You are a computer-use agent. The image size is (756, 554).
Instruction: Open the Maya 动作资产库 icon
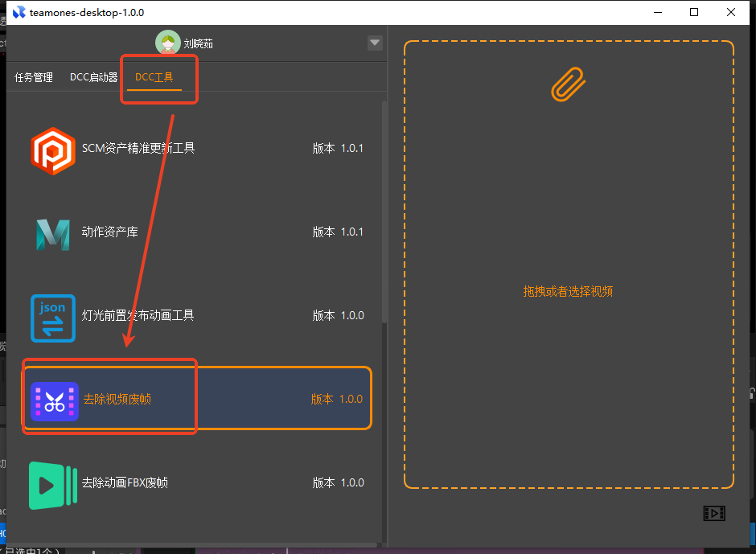click(x=53, y=233)
